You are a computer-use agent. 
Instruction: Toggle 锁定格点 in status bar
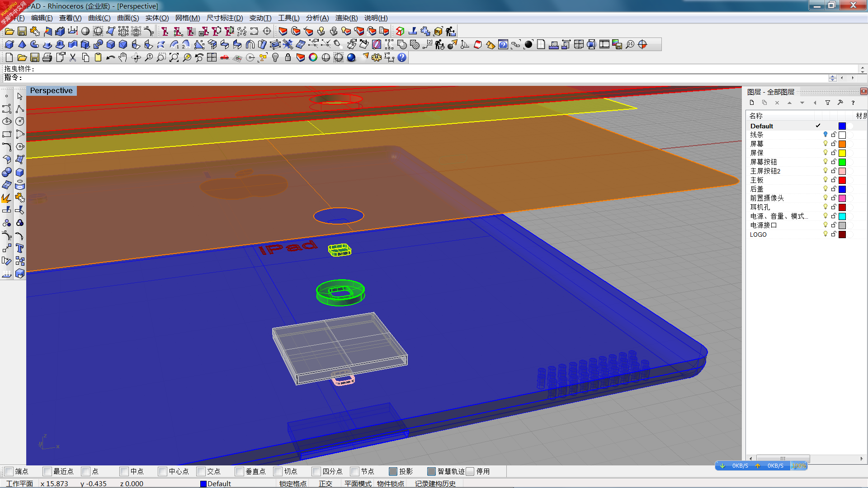[x=292, y=483]
